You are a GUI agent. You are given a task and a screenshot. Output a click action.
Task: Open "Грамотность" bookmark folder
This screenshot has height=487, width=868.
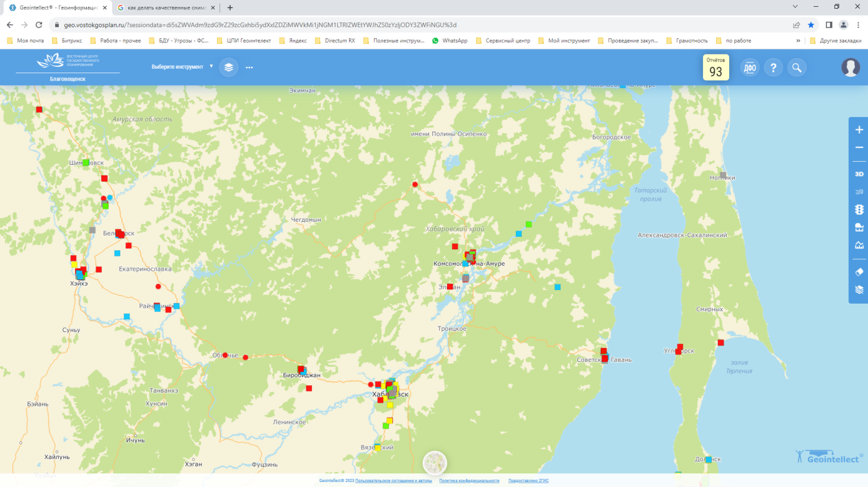click(x=687, y=40)
